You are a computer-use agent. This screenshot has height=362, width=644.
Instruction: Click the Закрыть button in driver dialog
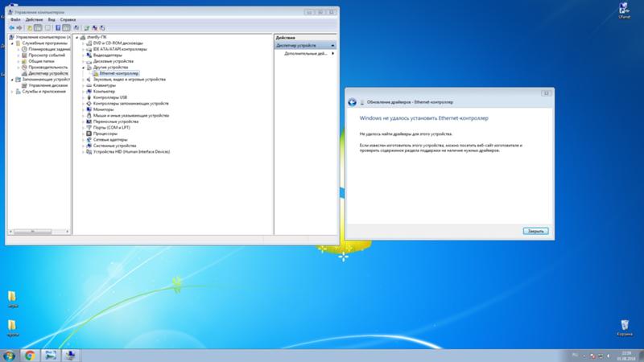click(x=535, y=231)
